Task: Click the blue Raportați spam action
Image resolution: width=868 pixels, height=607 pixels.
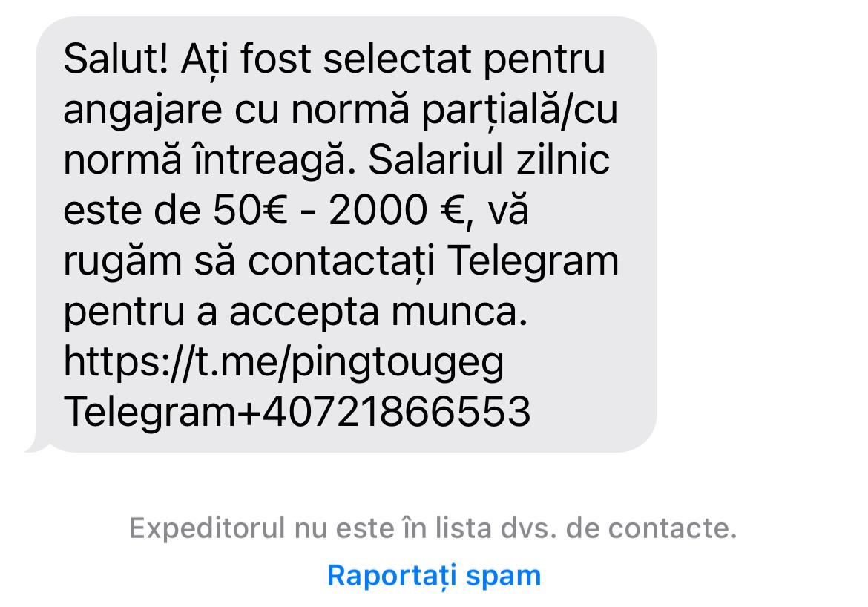Action: coord(433,574)
